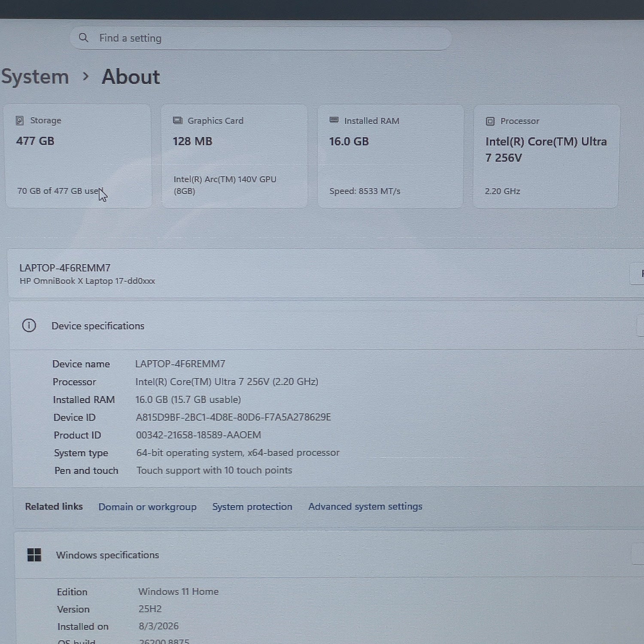Focus the Find a setting search box
Viewport: 644px width, 644px height.
coord(261,39)
